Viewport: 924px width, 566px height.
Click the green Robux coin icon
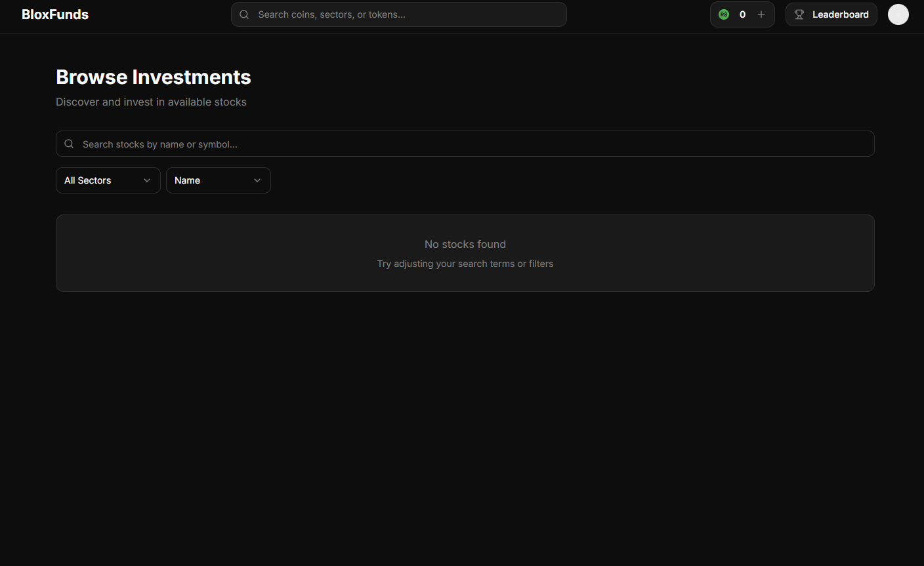click(x=724, y=14)
